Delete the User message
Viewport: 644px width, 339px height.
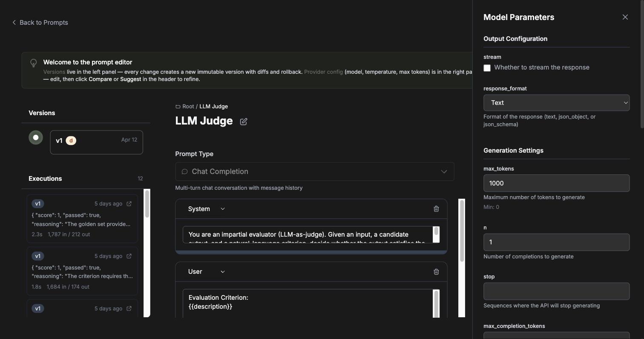[436, 272]
